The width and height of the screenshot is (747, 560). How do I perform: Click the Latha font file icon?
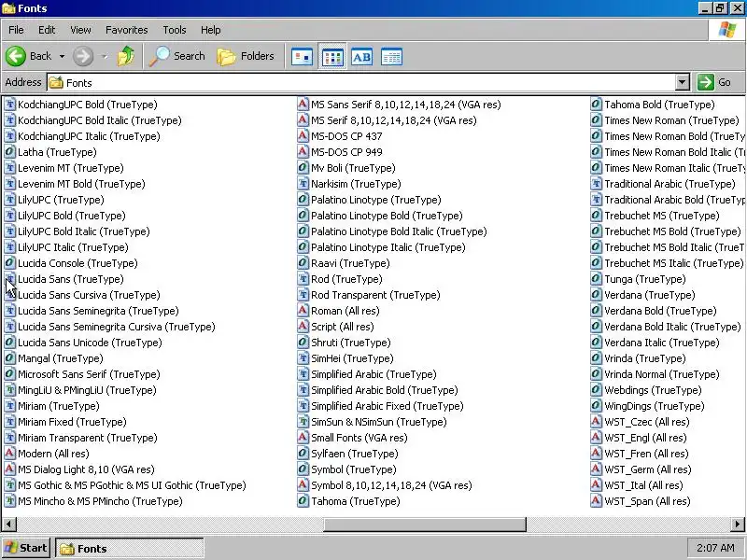[x=9, y=152]
